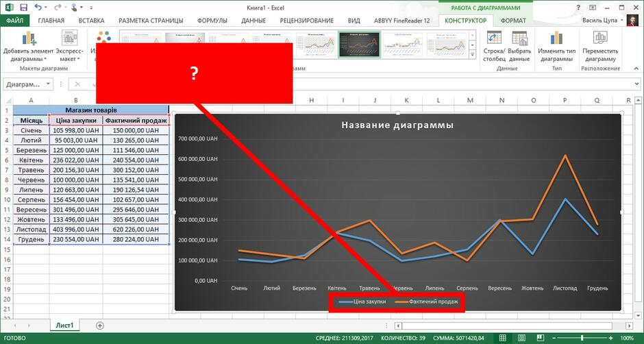Screen dimensions: 644x344
Task: Switch to the ФОРМАТ chart tools tab
Action: tap(513, 20)
